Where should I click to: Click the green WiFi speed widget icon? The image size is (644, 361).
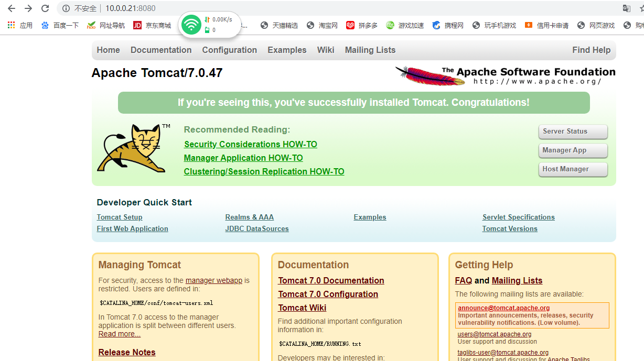192,25
